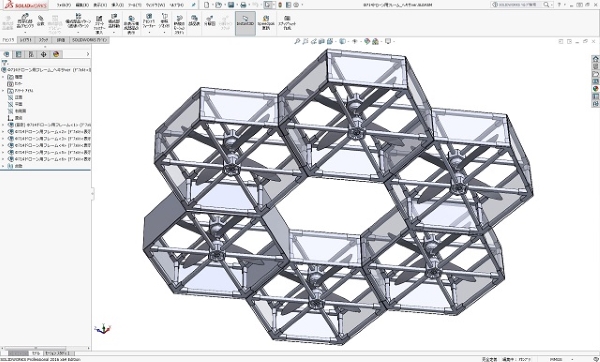Image resolution: width=600 pixels, height=362 pixels.
Task: Select the Mate tool in the assembly ribbon
Action: (x=41, y=21)
